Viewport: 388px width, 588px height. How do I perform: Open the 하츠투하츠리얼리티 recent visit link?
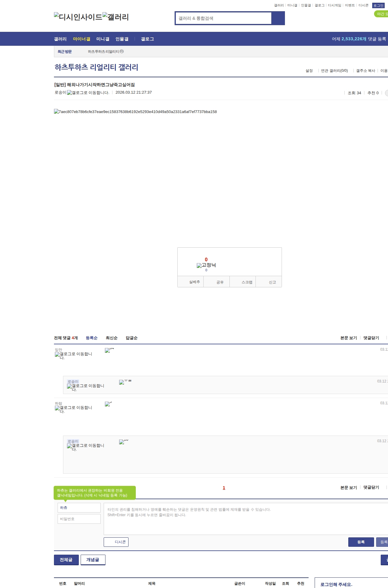[106, 52]
